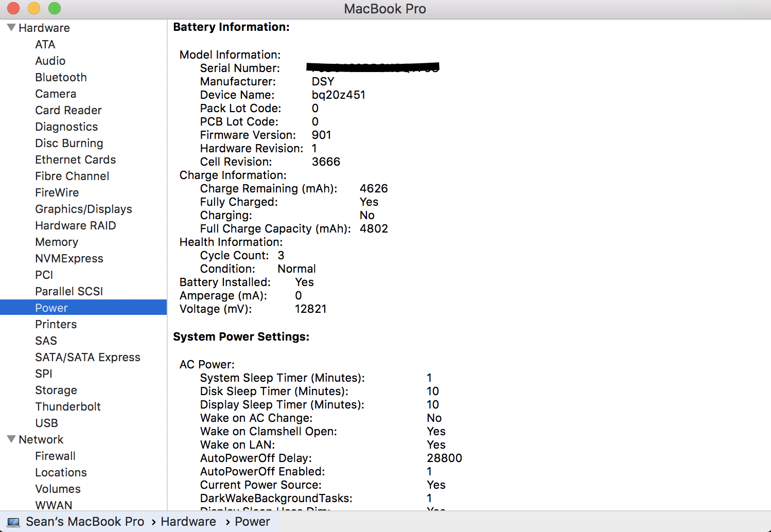Open Memory information

pyautogui.click(x=57, y=242)
